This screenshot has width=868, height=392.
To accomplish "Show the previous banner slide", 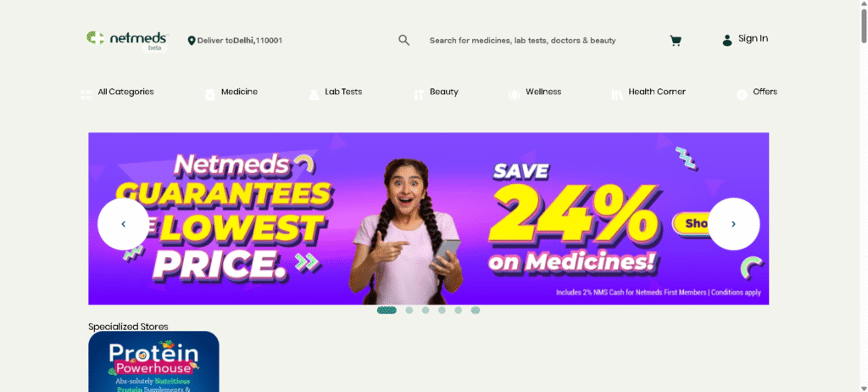I will coord(124,224).
